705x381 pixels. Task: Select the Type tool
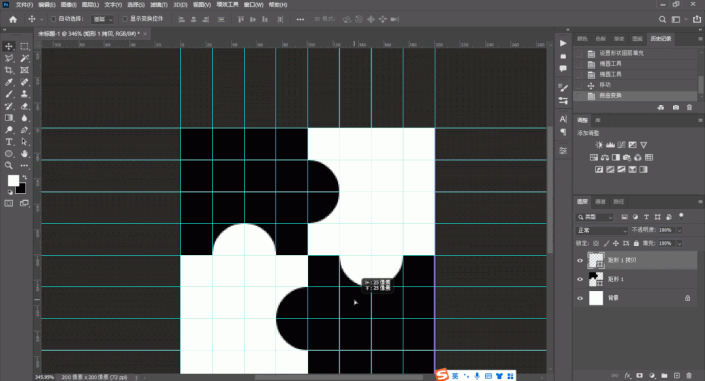point(9,142)
